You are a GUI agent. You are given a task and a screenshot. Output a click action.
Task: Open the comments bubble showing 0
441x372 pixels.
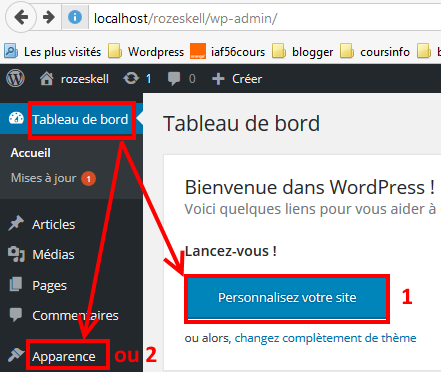[x=182, y=79]
